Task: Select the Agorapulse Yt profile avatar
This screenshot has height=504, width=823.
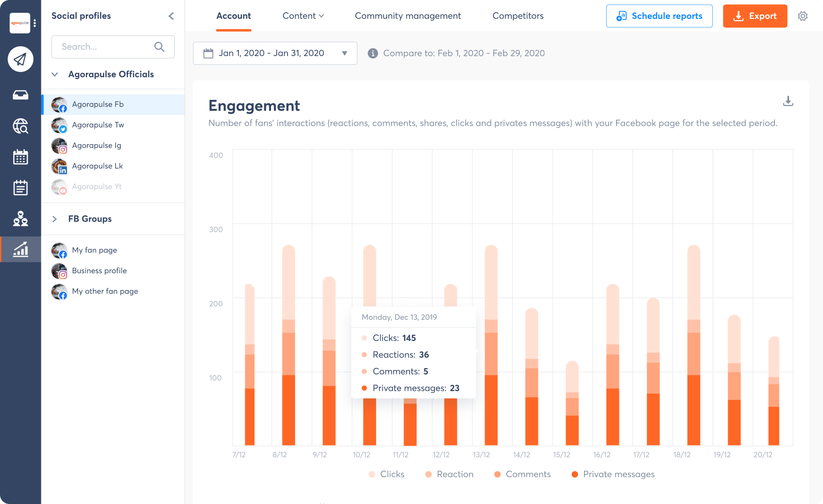Action: [x=59, y=187]
